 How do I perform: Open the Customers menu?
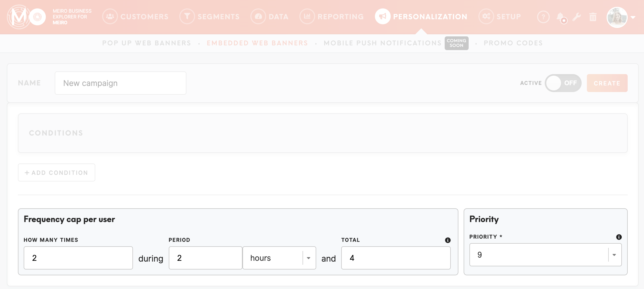pos(135,17)
